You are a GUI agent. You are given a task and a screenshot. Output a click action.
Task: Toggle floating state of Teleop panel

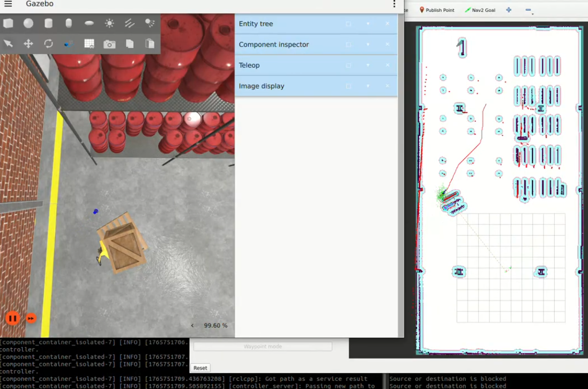(x=348, y=65)
